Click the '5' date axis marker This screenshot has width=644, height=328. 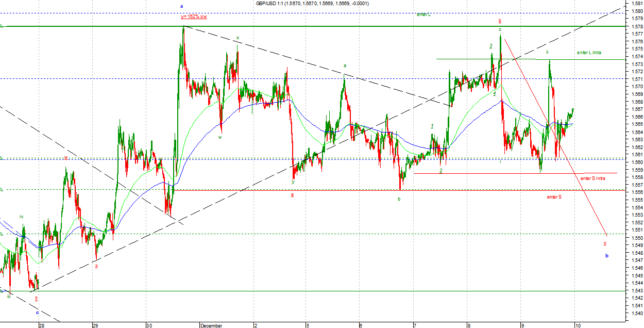pyautogui.click(x=308, y=325)
